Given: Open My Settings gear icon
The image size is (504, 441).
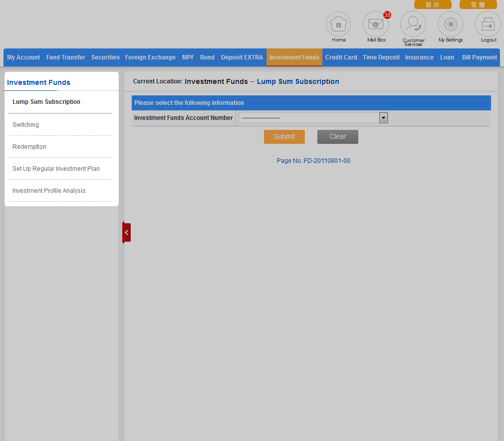Looking at the screenshot, I should (x=451, y=24).
